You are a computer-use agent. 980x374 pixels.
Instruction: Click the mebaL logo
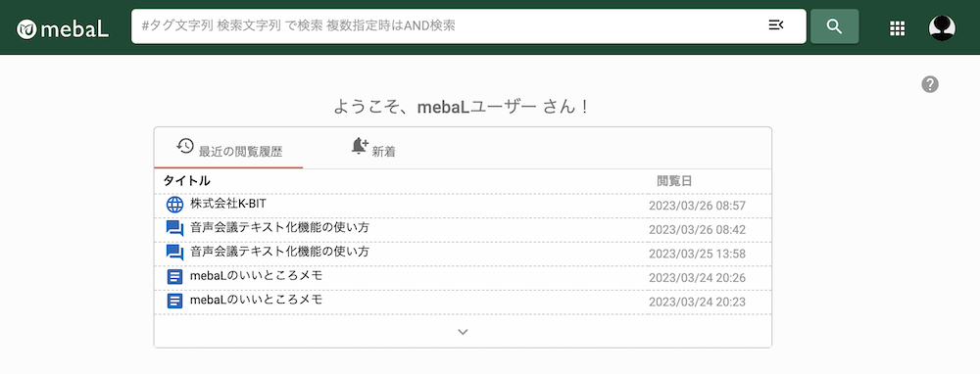(x=63, y=28)
